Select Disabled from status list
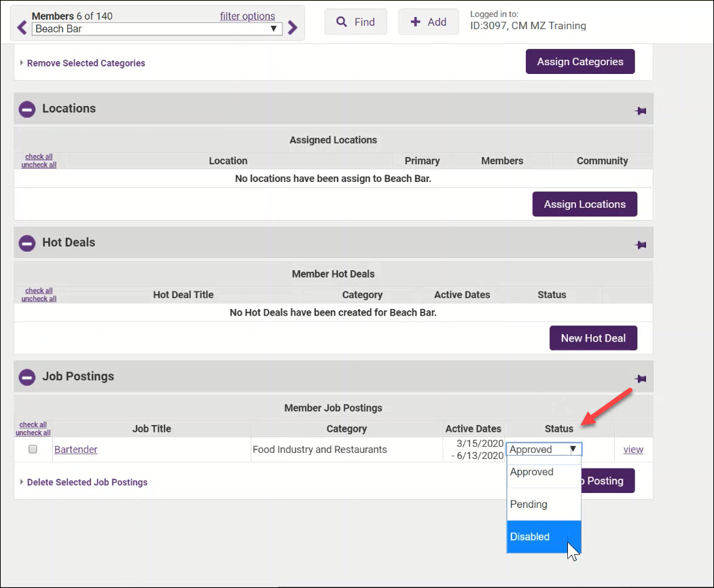Screen dimensions: 714x588 point(543,536)
